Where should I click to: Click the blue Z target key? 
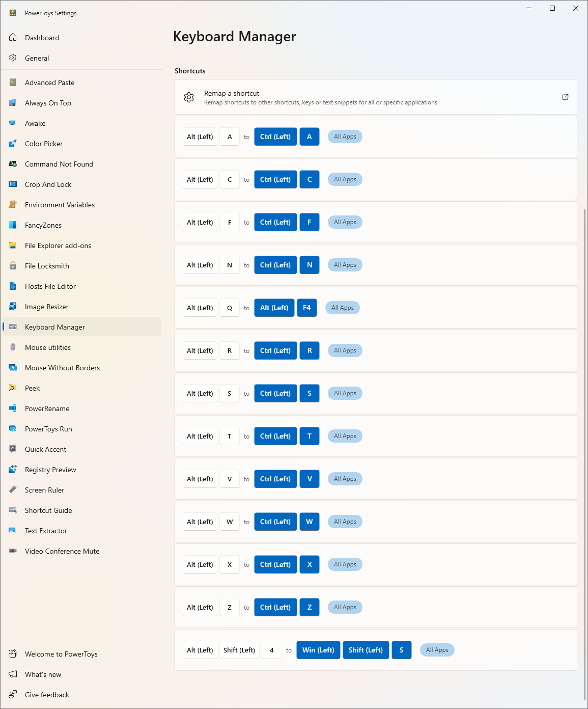[x=310, y=607]
